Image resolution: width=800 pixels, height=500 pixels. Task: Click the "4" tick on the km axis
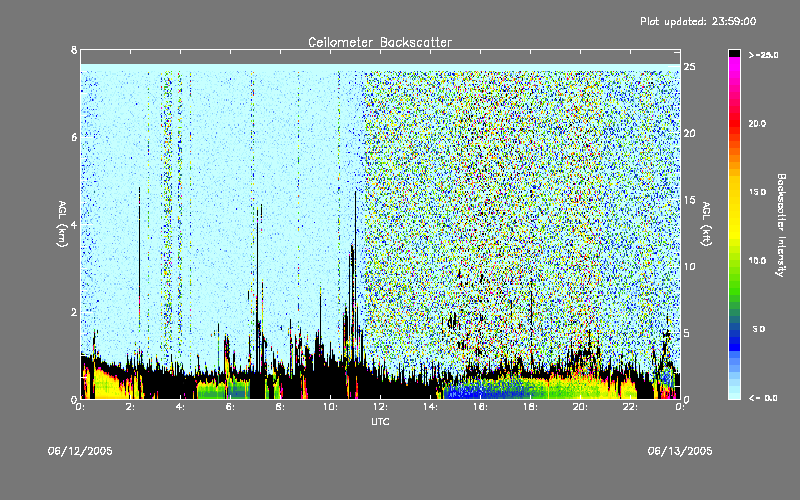point(74,224)
